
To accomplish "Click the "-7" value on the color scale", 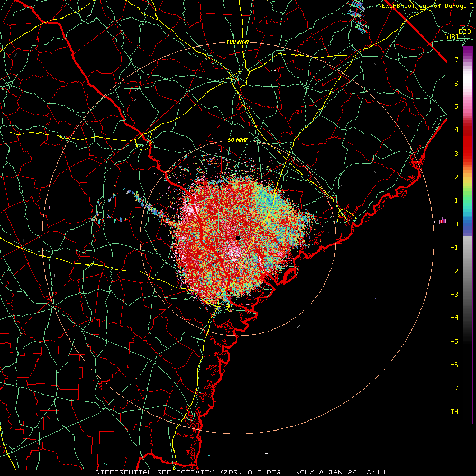I will [454, 388].
